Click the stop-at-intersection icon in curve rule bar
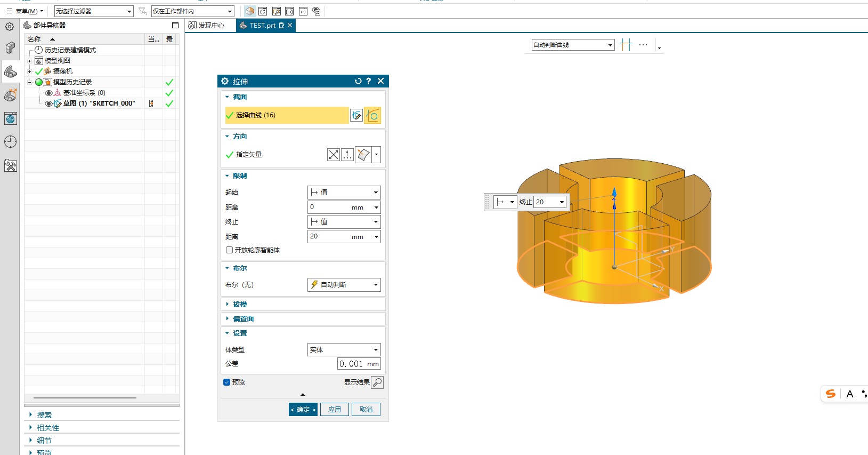The height and width of the screenshot is (455, 868). pos(627,45)
